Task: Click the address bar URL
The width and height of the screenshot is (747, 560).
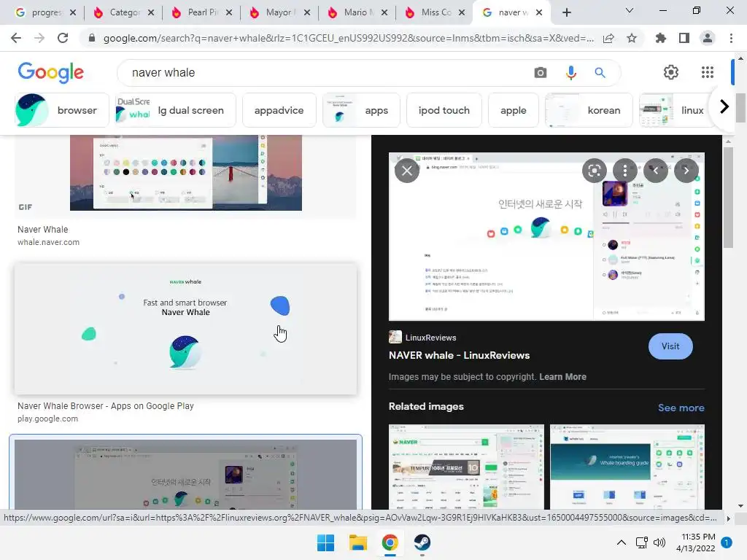Action: pyautogui.click(x=348, y=39)
